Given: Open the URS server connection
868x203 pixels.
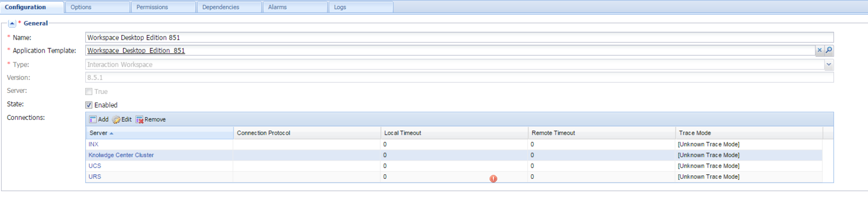Looking at the screenshot, I should (95, 176).
